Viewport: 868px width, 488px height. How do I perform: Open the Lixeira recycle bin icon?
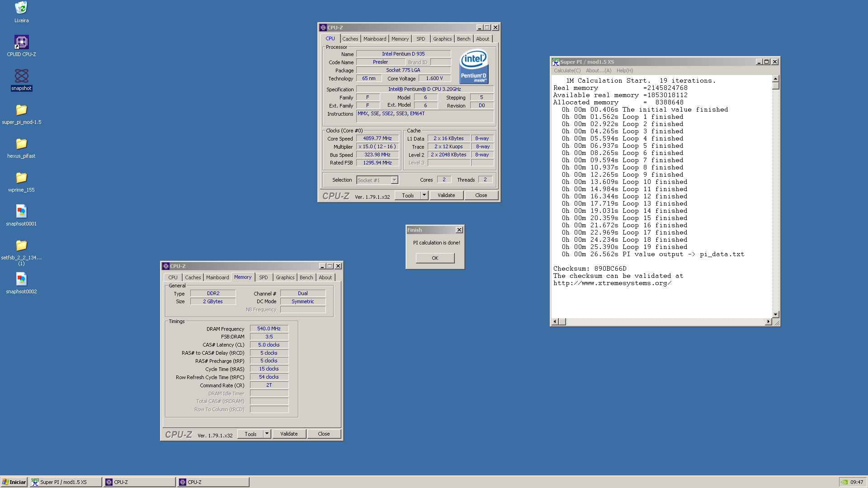tap(21, 8)
